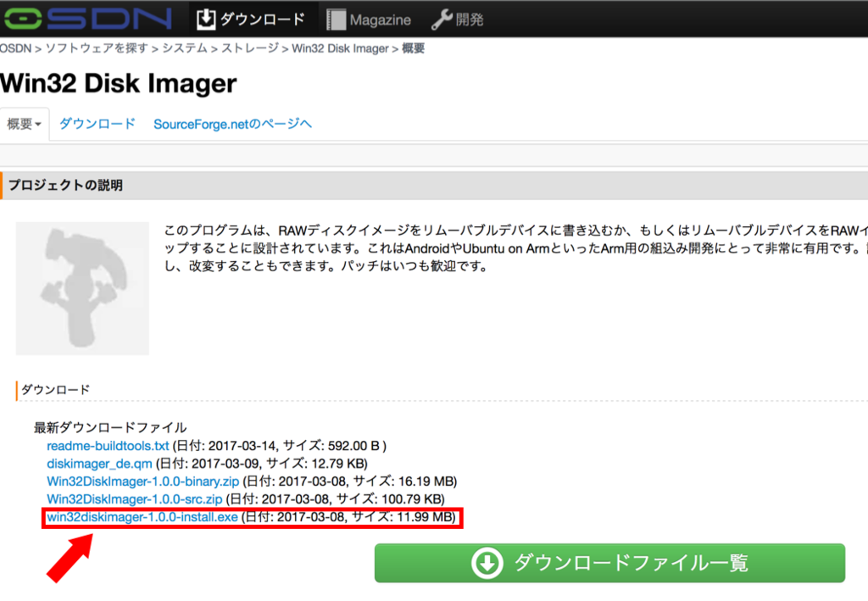This screenshot has height=601, width=868.
Task: Click the download icon in top navigation
Action: coord(206,19)
